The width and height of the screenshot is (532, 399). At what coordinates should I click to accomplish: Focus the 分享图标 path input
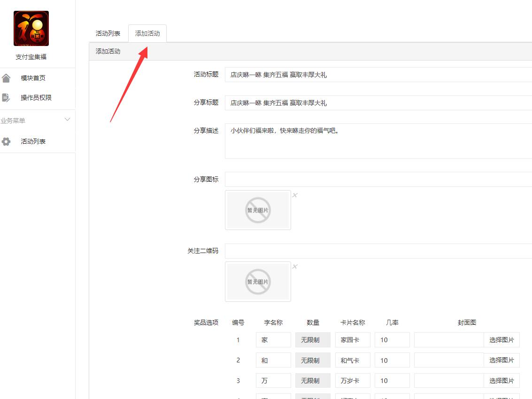378,179
